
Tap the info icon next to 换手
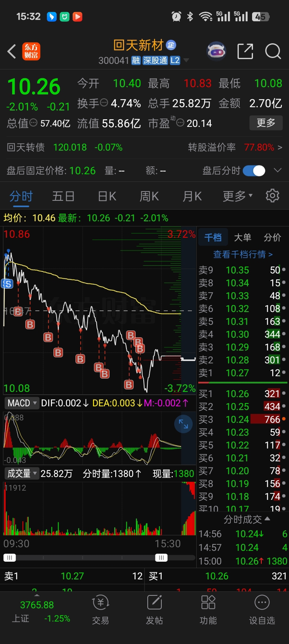(104, 103)
